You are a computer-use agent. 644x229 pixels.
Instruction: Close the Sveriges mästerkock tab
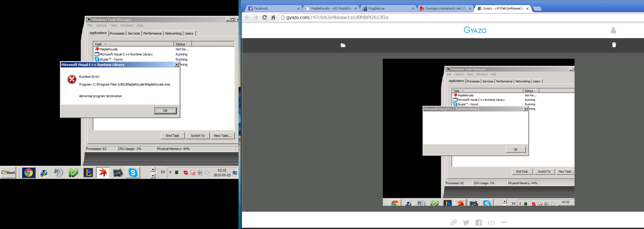coord(470,9)
